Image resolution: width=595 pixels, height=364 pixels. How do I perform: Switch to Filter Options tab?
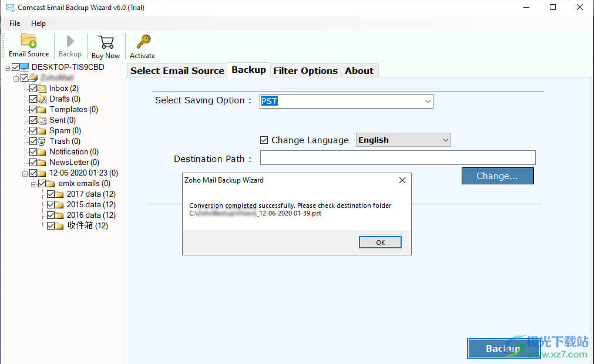coord(305,71)
